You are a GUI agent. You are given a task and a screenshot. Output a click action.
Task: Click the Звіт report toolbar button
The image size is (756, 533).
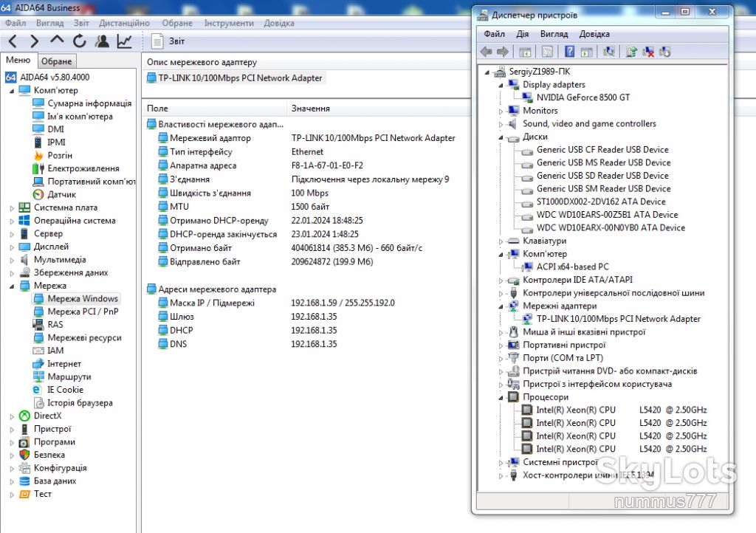tap(168, 41)
